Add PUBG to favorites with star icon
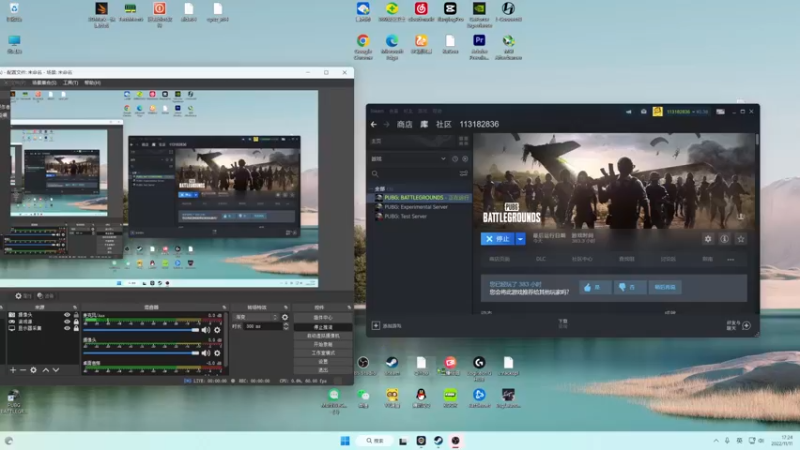800x450 pixels. point(741,239)
